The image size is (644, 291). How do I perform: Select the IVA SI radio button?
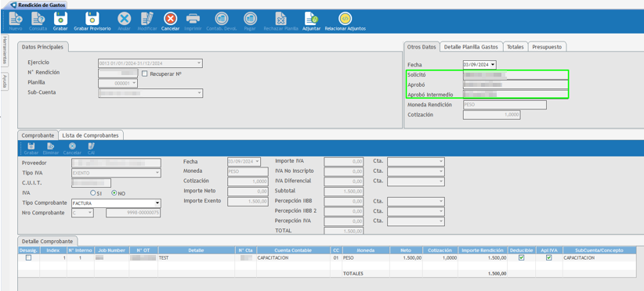pos(92,193)
